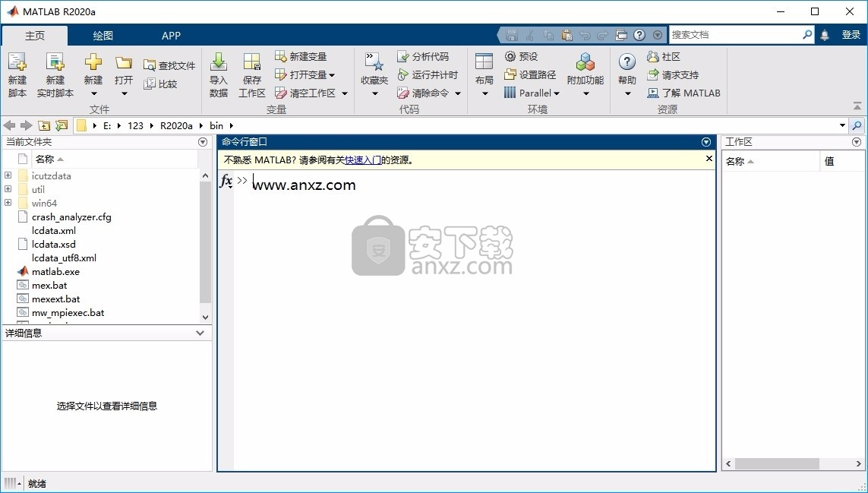This screenshot has width=868, height=493.
Task: Open 预设 preferences
Action: (521, 56)
